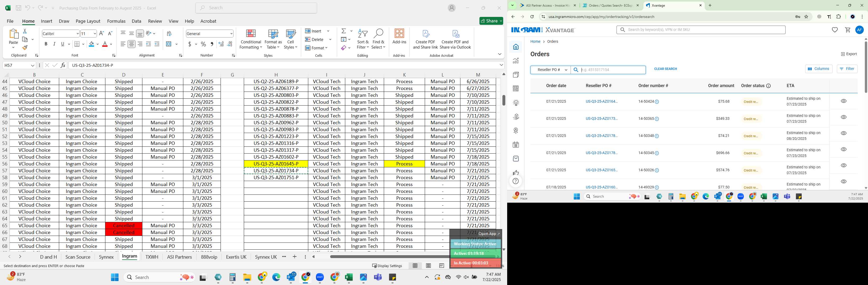The width and height of the screenshot is (868, 285).
Task: Open the font size dropdown
Action: 95,34
